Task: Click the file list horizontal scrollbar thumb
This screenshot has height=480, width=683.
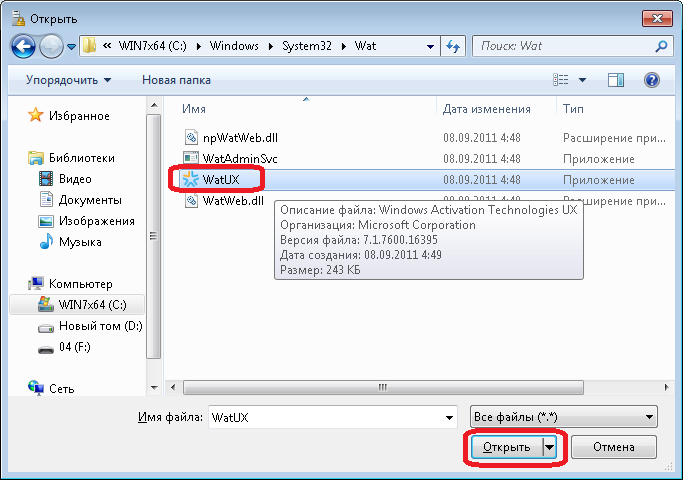Action: [x=383, y=387]
